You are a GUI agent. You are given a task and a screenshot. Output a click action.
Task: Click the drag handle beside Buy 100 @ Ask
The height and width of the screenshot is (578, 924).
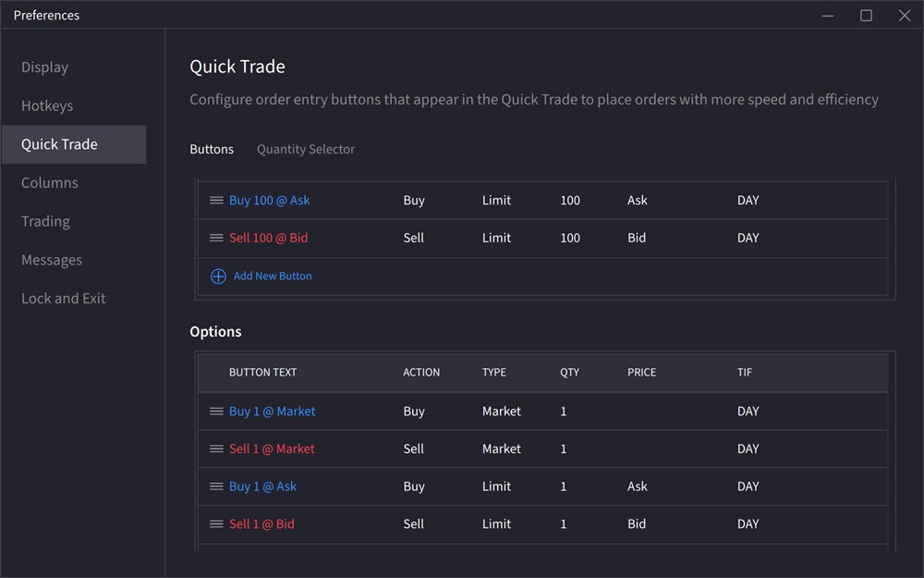point(217,200)
